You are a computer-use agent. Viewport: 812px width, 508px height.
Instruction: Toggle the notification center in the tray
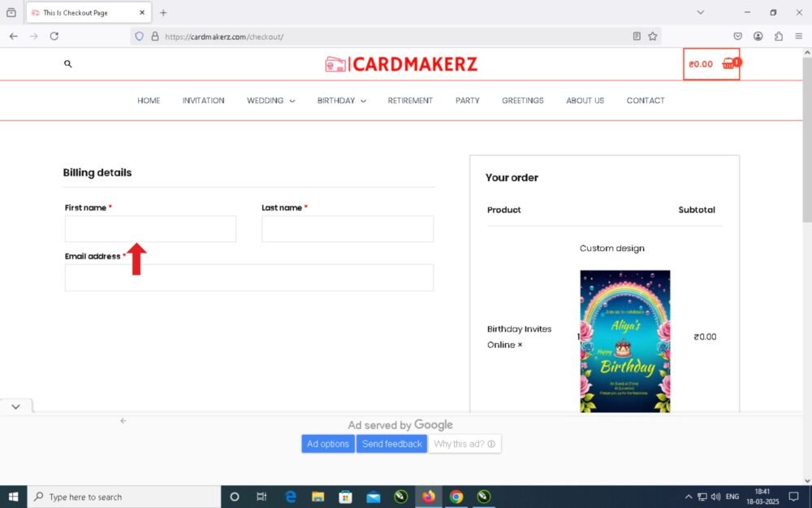[x=793, y=497]
